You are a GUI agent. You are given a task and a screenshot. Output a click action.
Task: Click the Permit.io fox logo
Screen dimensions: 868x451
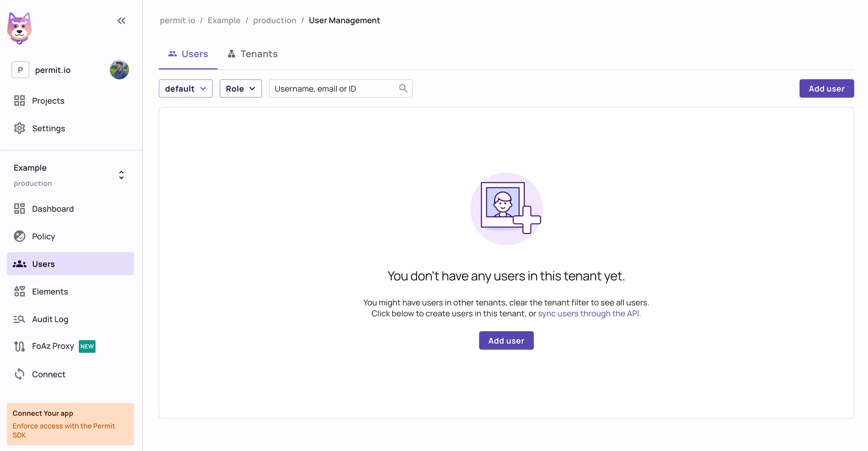pos(19,28)
